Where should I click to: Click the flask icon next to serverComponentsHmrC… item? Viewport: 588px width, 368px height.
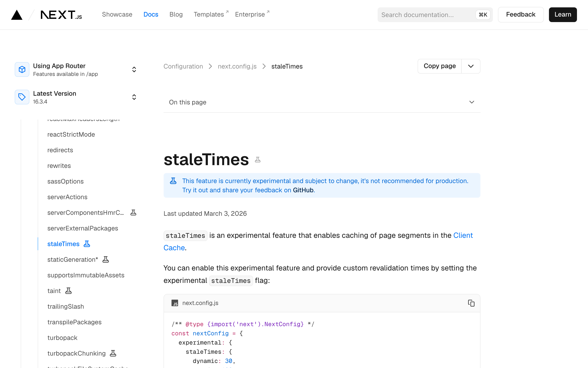[x=133, y=213]
